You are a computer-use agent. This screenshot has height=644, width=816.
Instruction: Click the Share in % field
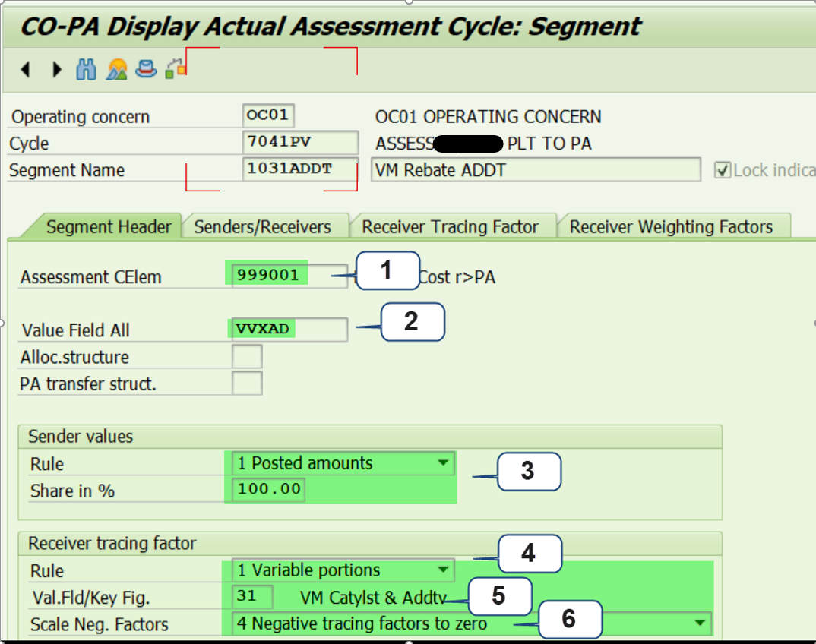tap(269, 490)
